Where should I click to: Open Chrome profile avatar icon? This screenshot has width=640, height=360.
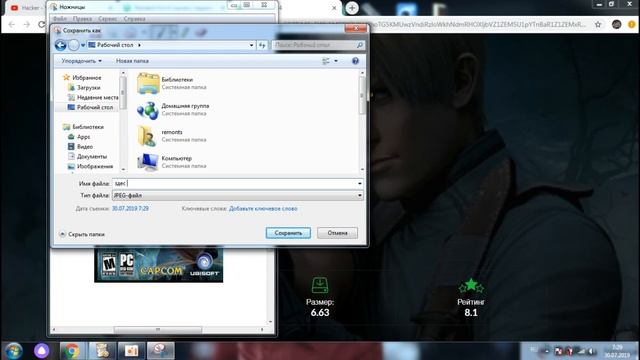[x=616, y=24]
